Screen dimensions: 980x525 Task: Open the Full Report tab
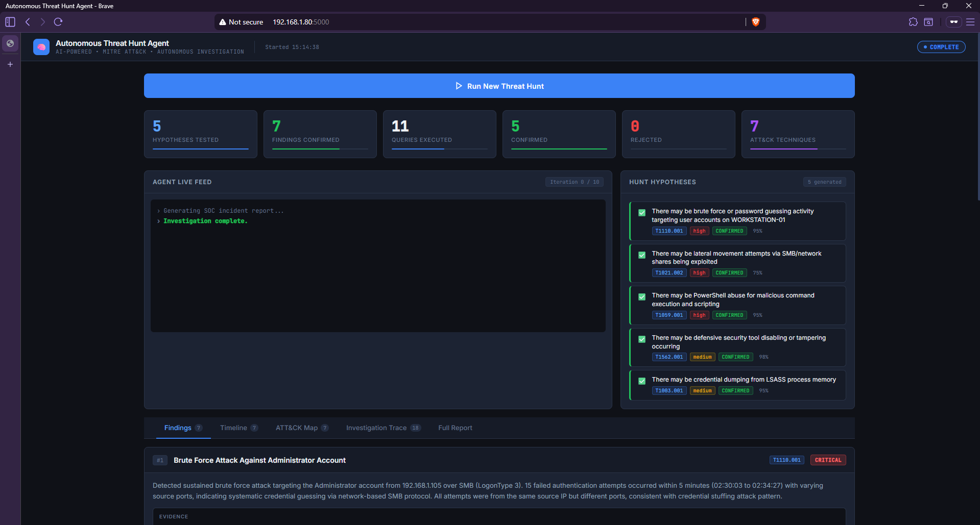pos(455,428)
